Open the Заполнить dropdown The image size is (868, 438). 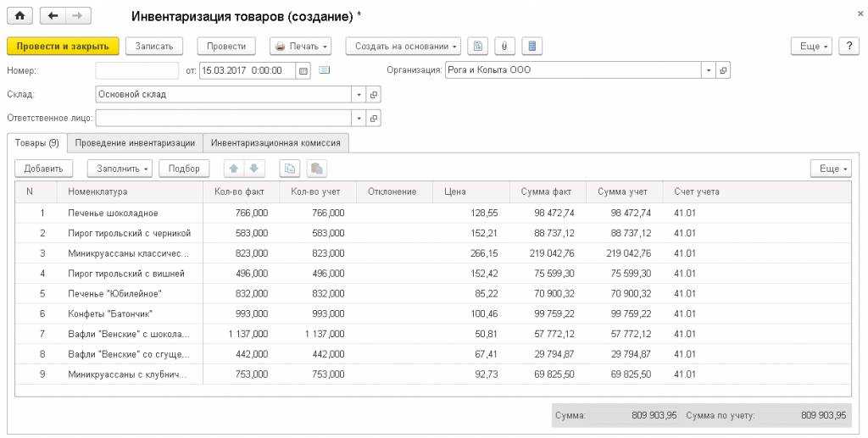120,169
